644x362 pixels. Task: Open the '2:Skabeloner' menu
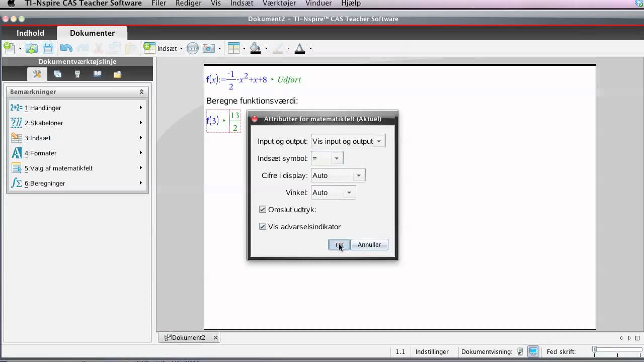click(x=77, y=123)
